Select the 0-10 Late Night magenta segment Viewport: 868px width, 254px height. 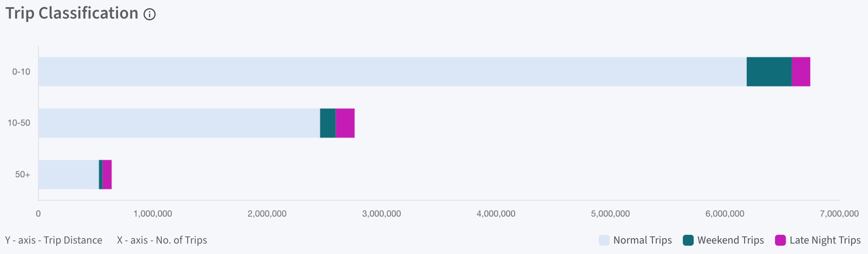coord(801,72)
